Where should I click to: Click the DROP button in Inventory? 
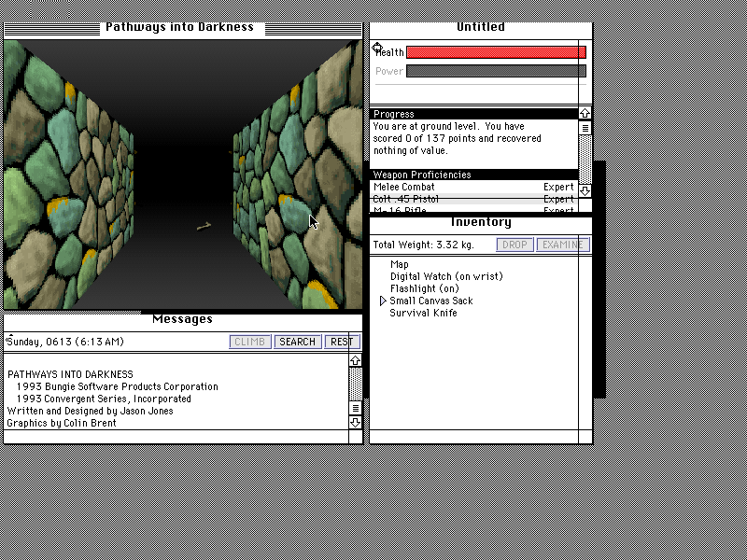[515, 245]
